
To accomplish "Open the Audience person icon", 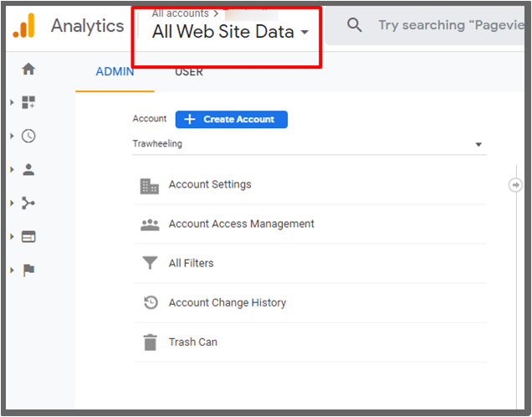I will click(x=28, y=169).
